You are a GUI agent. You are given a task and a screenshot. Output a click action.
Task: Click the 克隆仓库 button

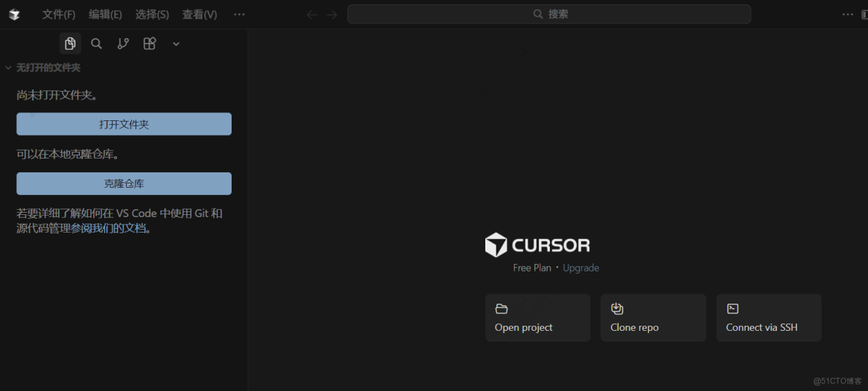coord(124,183)
